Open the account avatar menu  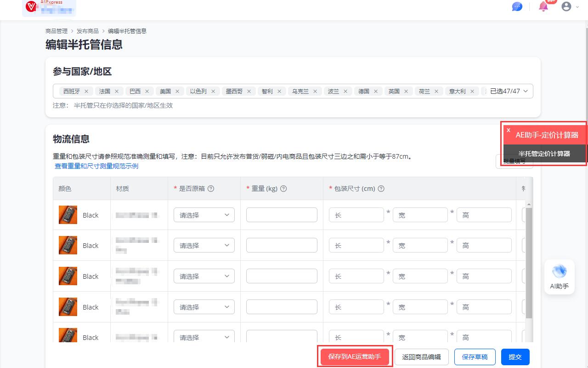coord(566,6)
